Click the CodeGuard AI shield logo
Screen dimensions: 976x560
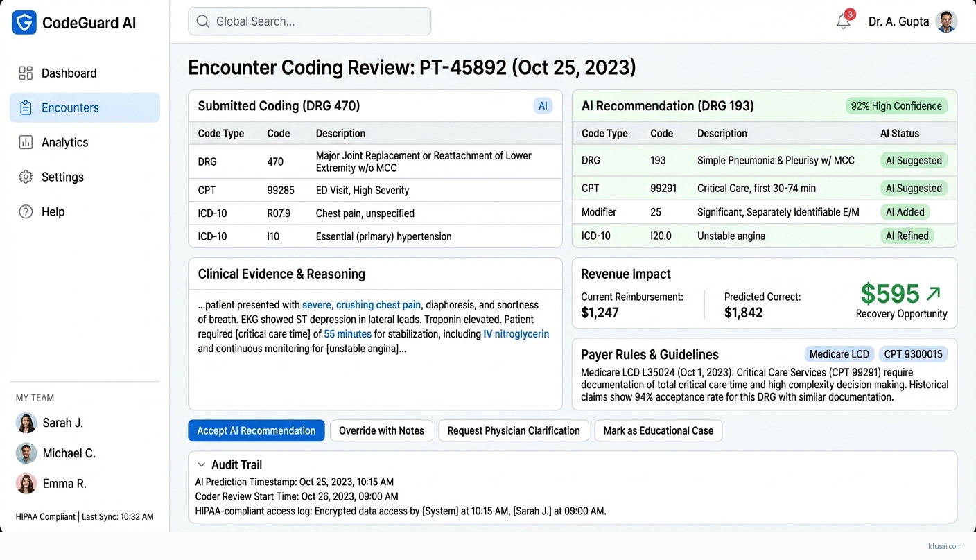point(24,23)
